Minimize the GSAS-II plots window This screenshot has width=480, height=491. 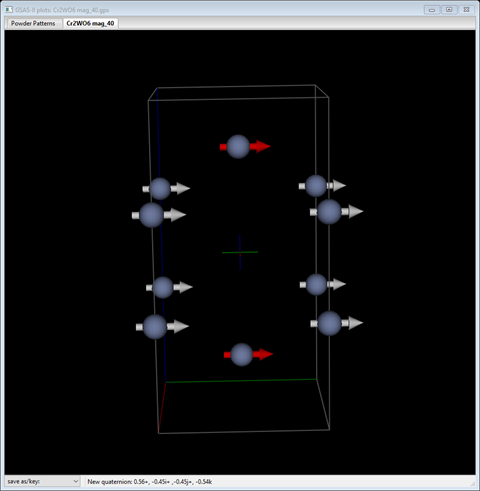pos(432,10)
